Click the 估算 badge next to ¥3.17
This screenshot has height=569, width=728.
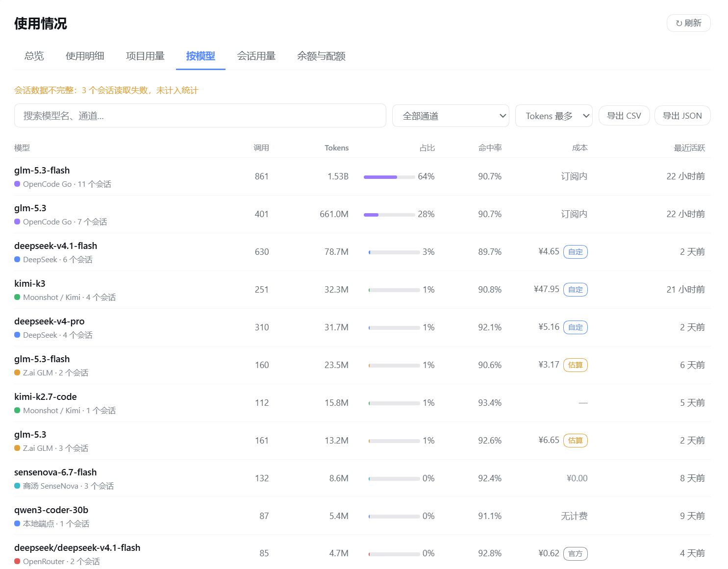tap(576, 365)
